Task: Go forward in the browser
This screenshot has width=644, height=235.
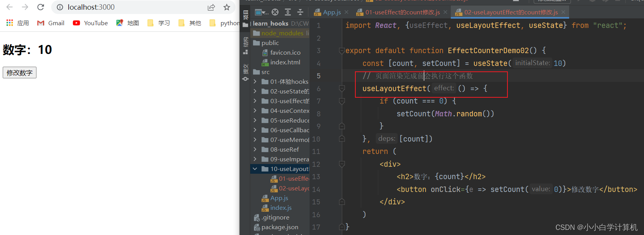Action: pos(25,7)
